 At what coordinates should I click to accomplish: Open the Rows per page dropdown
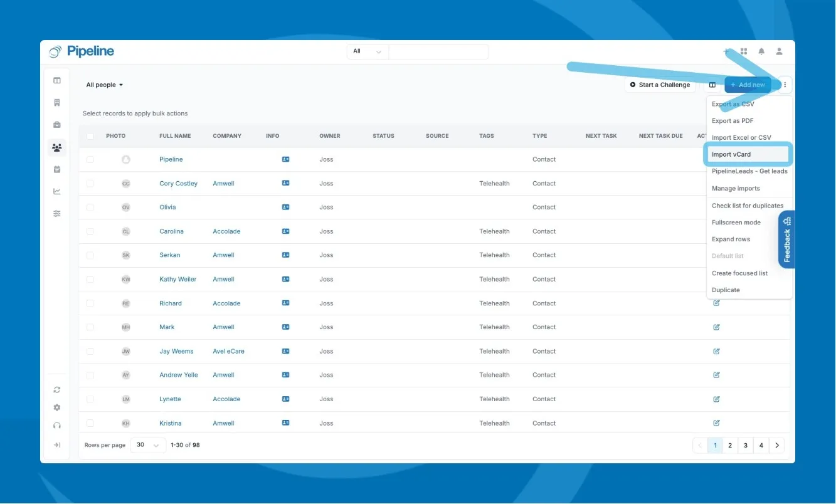pyautogui.click(x=148, y=445)
